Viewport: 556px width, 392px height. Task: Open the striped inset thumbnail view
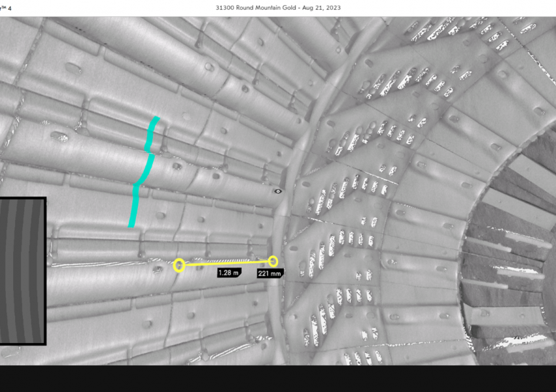(22, 270)
